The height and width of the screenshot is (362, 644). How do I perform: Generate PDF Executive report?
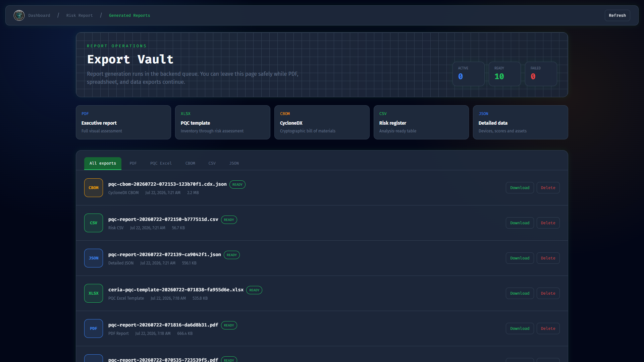[123, 122]
